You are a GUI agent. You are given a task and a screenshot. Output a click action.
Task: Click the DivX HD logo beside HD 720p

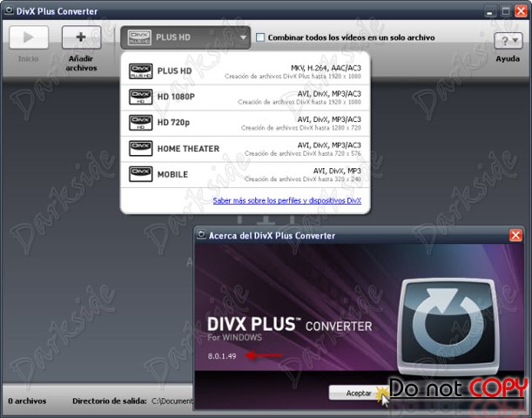point(140,123)
